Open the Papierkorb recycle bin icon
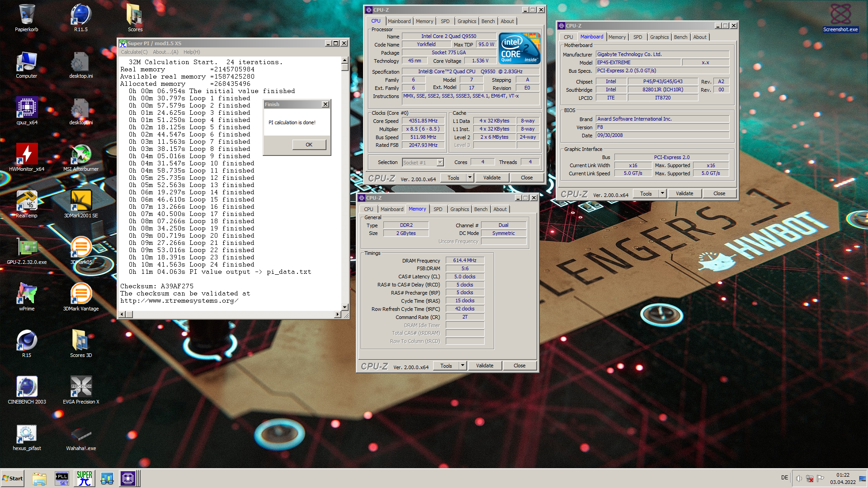The width and height of the screenshot is (868, 488). tap(27, 18)
